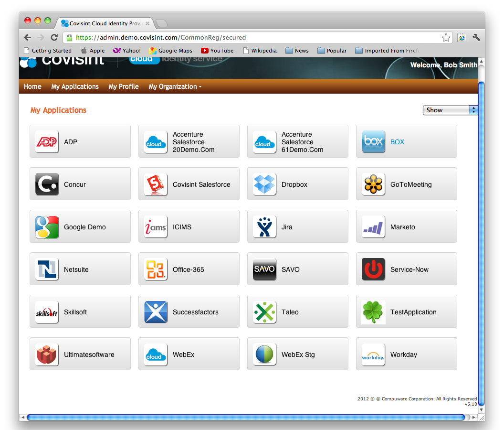Click the GoToMeeting flower icon

[373, 184]
